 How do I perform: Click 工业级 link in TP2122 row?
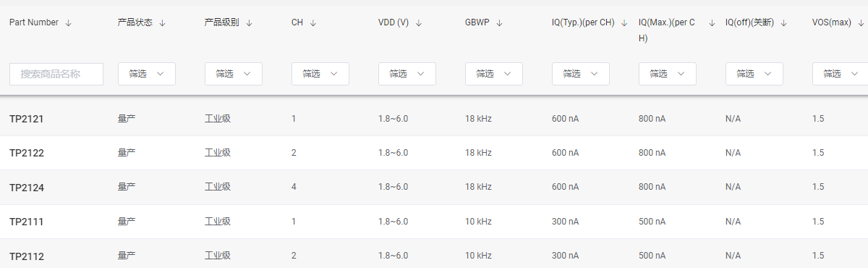click(x=218, y=153)
